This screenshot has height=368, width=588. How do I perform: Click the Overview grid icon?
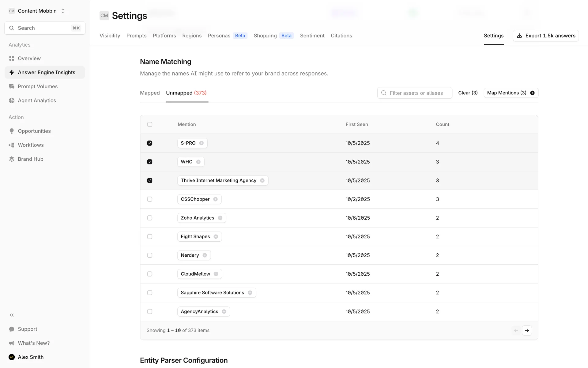[x=12, y=58]
